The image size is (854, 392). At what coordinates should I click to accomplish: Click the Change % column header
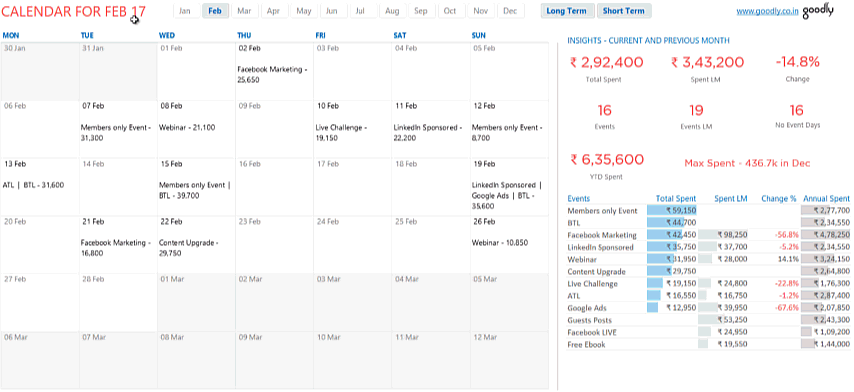click(x=779, y=199)
